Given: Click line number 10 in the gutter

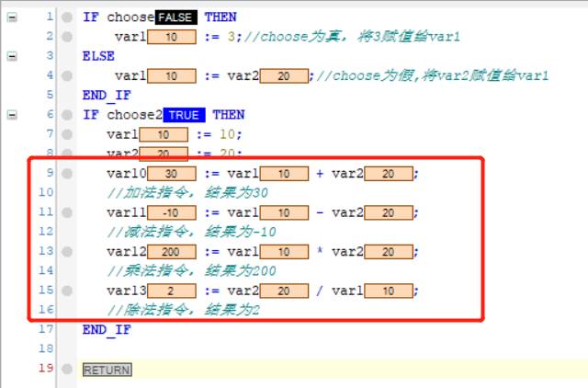Looking at the screenshot, I should tap(46, 193).
